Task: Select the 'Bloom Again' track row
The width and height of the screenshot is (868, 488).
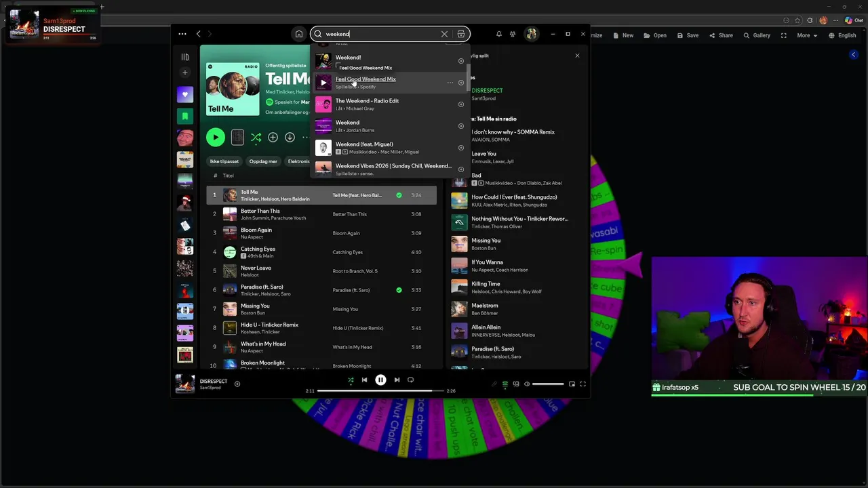Action: point(321,233)
